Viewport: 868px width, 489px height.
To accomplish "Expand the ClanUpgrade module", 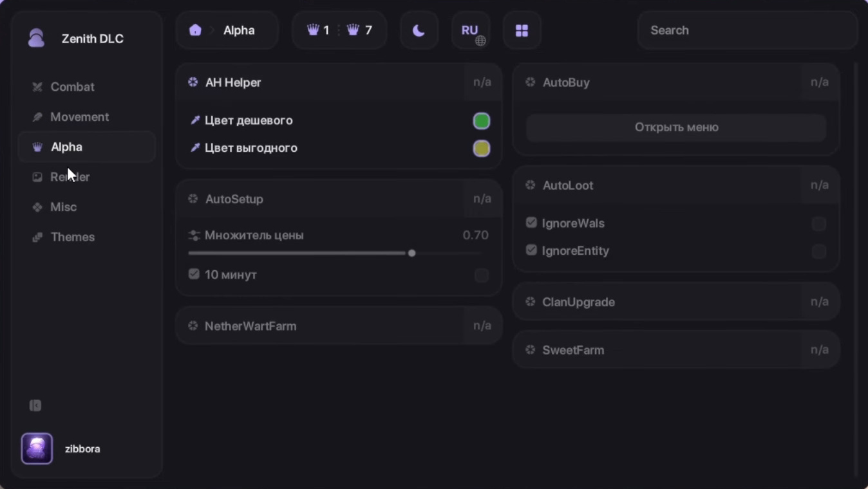I will 578,302.
